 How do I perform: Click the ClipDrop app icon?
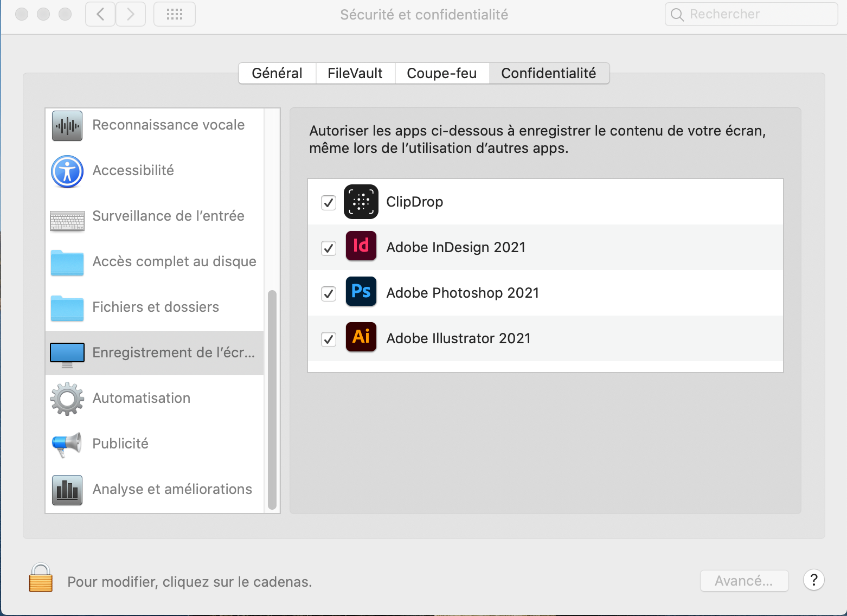[x=361, y=202]
